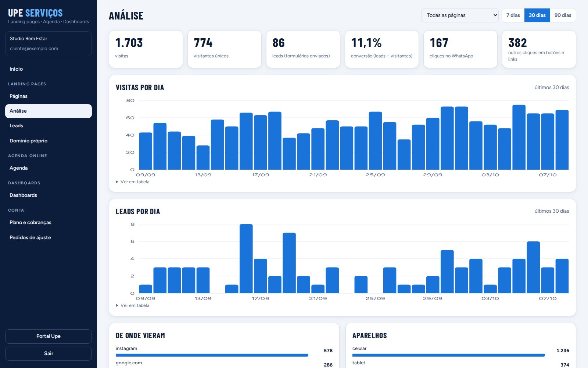
Task: Click the 'De onde vieram' heading
Action: pyautogui.click(x=140, y=336)
